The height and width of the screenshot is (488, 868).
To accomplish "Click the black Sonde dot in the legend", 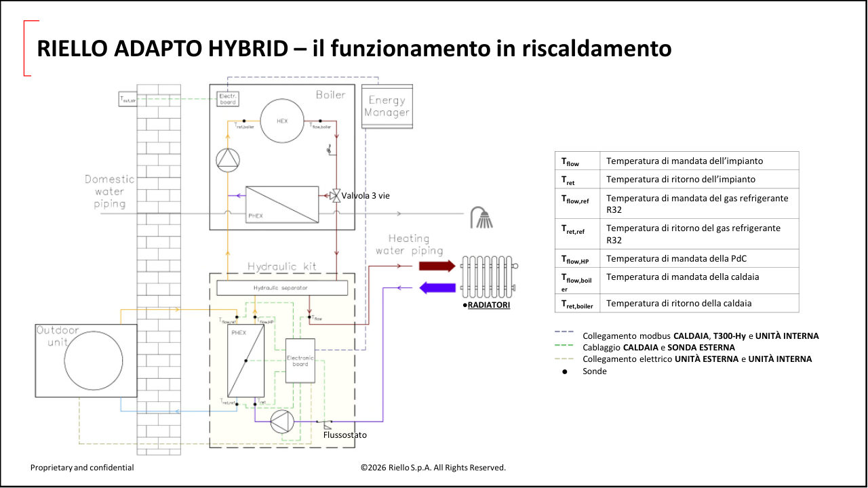I will [x=564, y=371].
